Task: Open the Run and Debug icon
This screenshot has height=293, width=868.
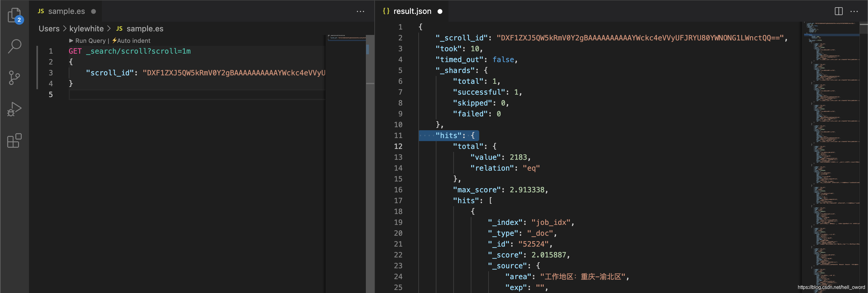Action: coord(14,109)
